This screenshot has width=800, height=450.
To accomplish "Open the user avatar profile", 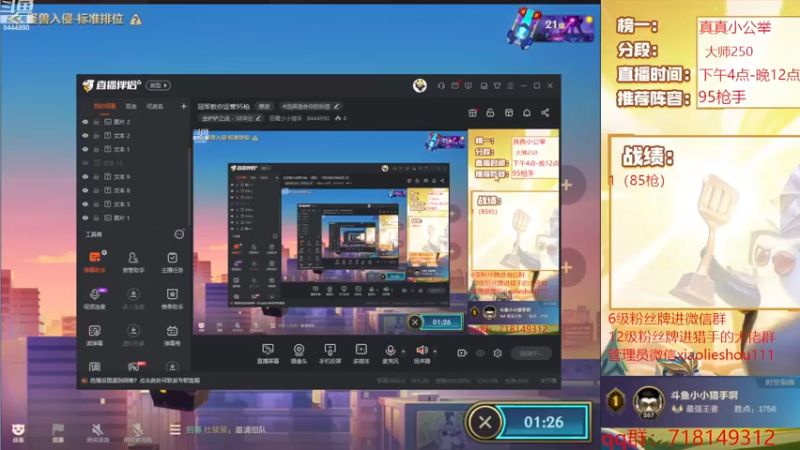I will click(420, 85).
